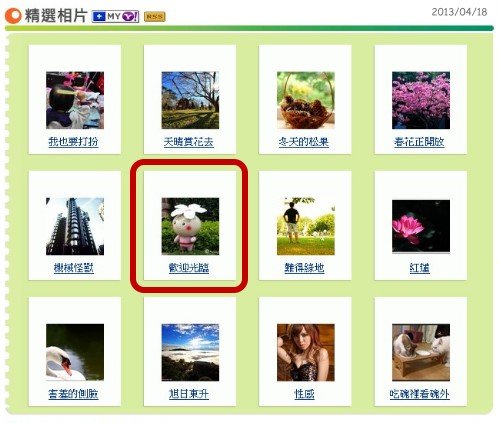
Task: Open the sunrise over clouds photo
Action: coord(190,352)
